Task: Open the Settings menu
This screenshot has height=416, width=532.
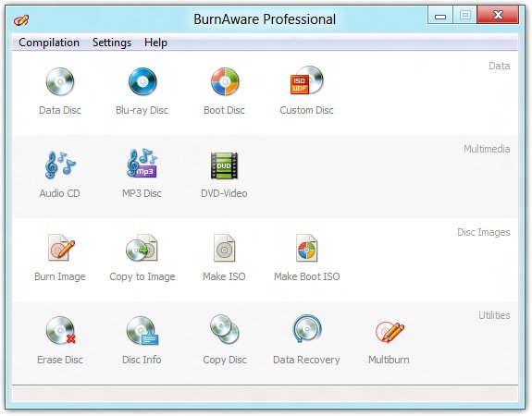Action: 112,43
